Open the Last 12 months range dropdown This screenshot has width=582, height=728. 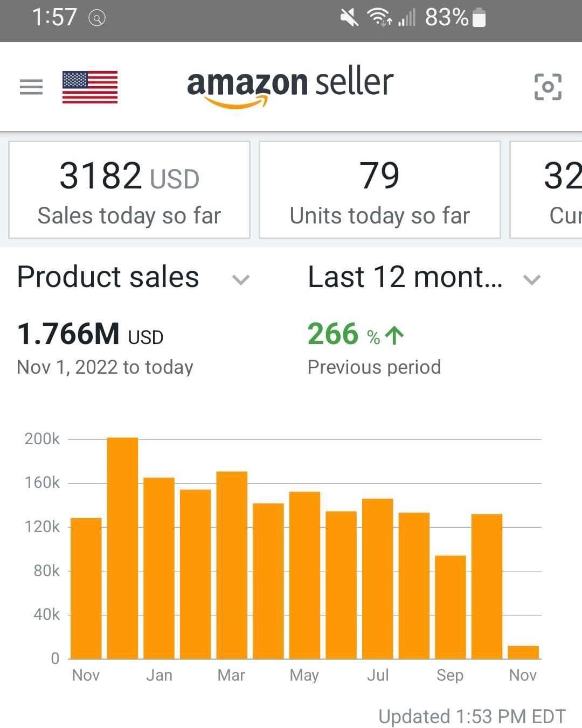[x=531, y=279]
